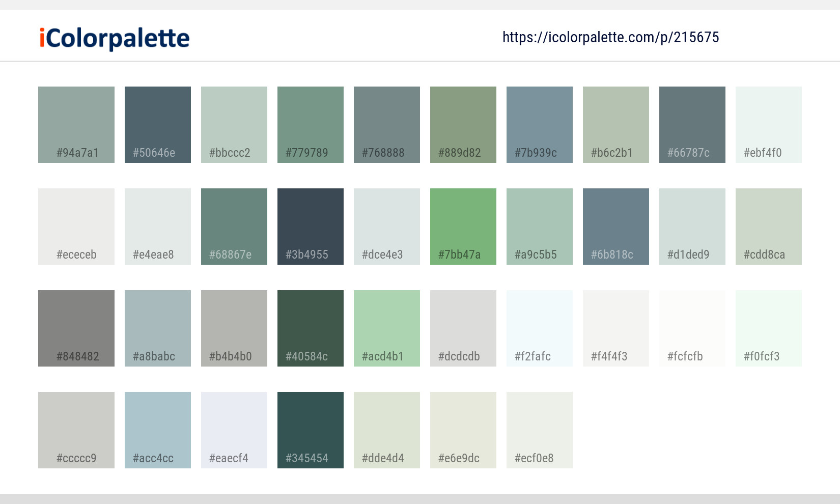840x504 pixels.
Task: Click the #848482 gray swatch
Action: click(x=76, y=328)
